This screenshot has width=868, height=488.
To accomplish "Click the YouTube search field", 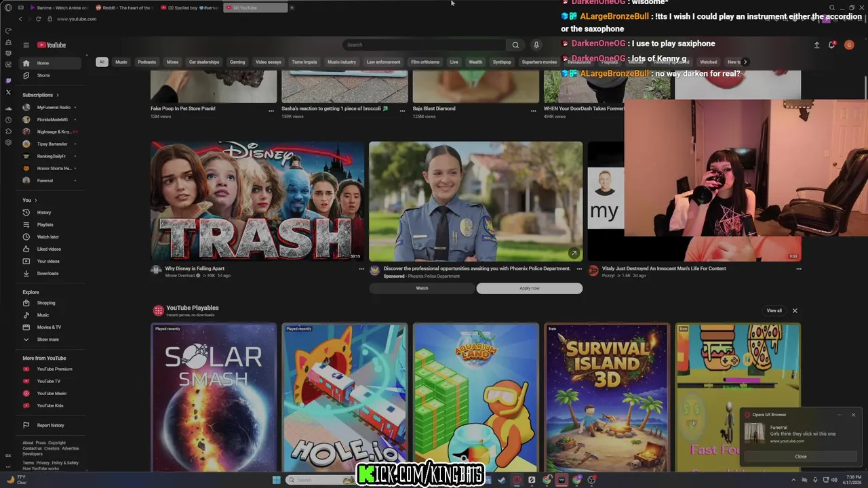I will 424,45.
